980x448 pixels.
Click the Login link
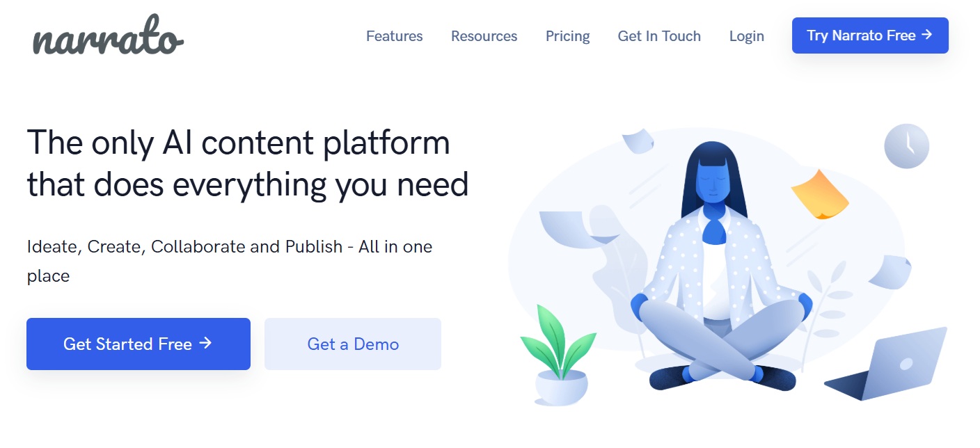pos(747,36)
